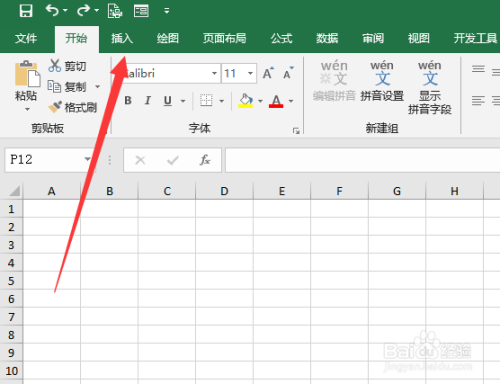The width and height of the screenshot is (500, 384).
Task: Click the cell borders icon
Action: tap(206, 100)
